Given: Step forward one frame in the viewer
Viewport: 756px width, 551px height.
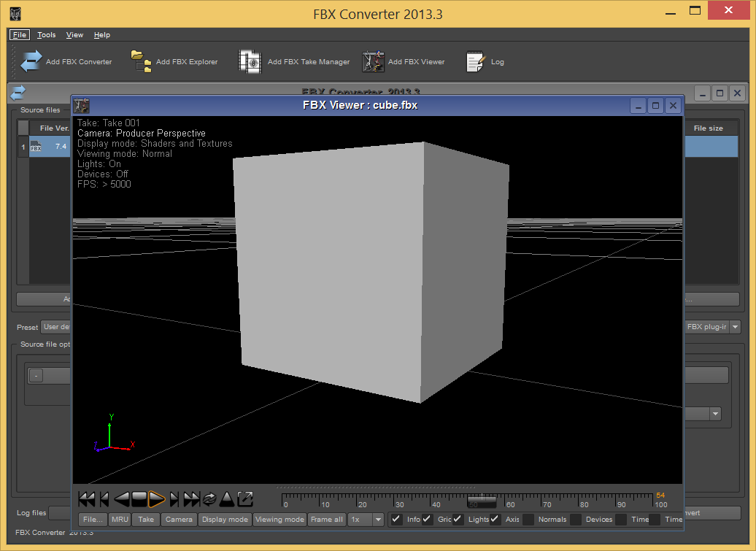Looking at the screenshot, I should click(x=174, y=499).
